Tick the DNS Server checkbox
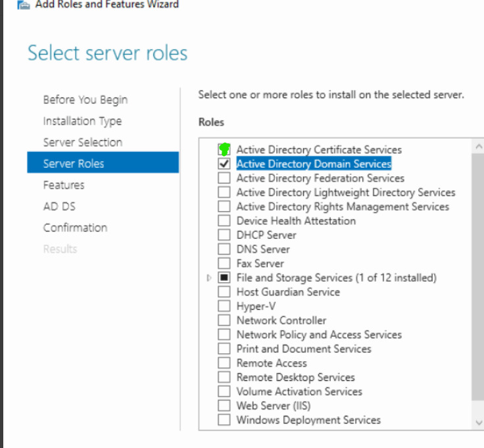 (224, 249)
